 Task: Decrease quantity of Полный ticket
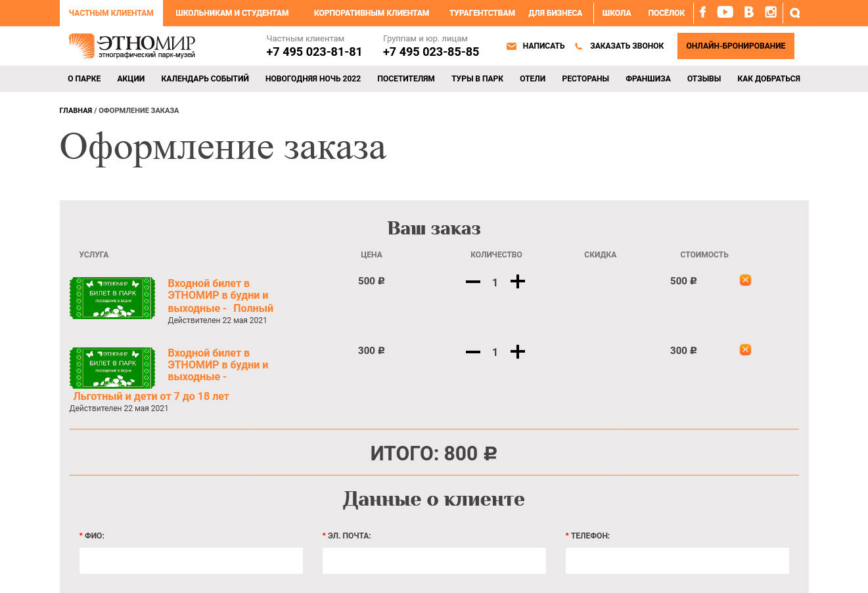point(473,282)
